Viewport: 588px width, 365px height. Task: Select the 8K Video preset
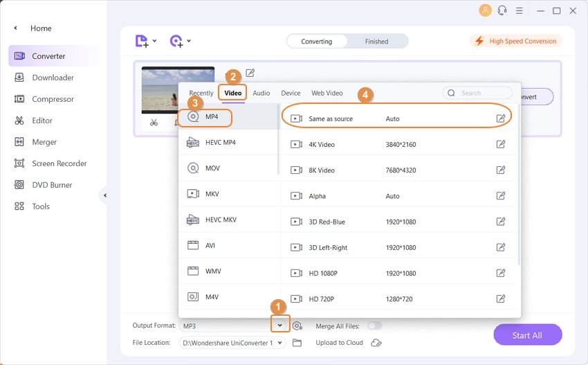tap(398, 170)
